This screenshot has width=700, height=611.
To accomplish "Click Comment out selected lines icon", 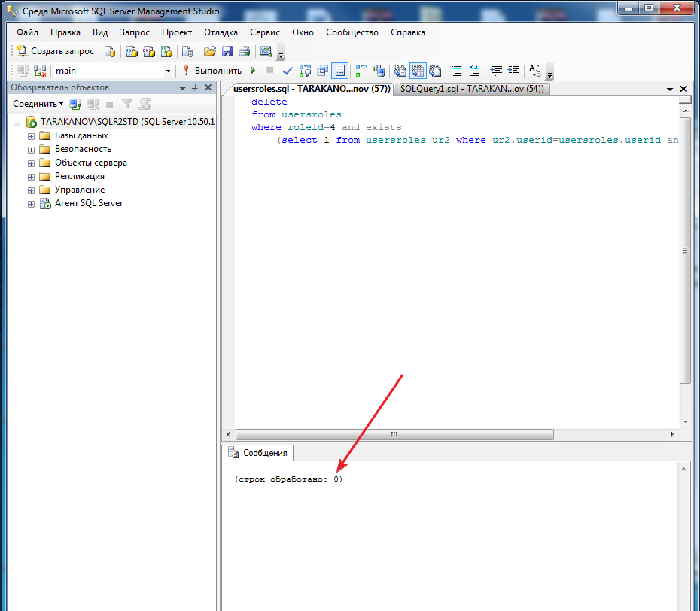I will 457,71.
